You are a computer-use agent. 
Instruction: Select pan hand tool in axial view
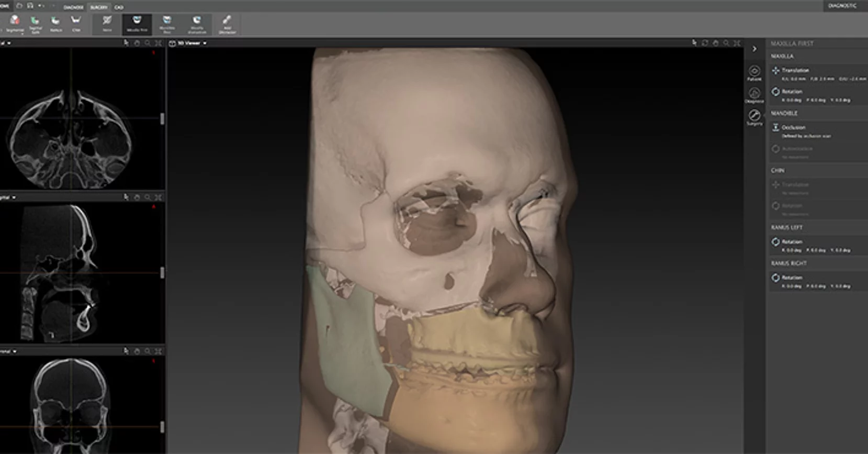(137, 43)
